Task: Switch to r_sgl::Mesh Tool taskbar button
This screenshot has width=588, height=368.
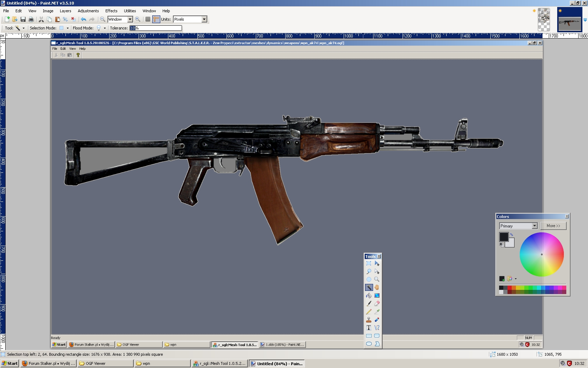Action: [x=219, y=363]
